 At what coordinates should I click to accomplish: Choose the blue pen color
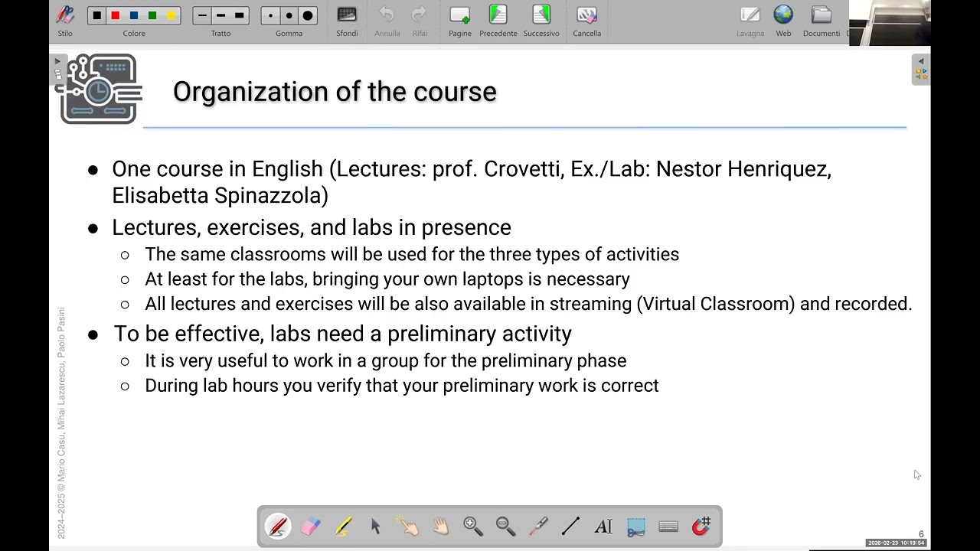134,15
